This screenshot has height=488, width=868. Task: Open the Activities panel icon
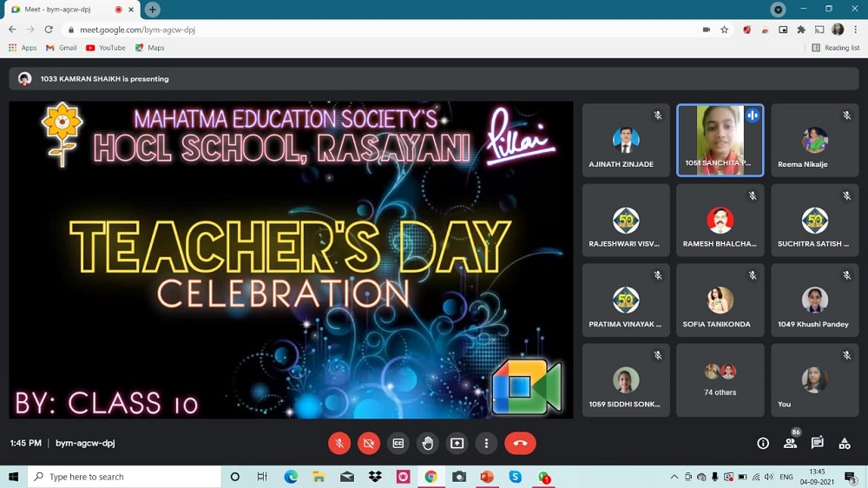click(845, 443)
